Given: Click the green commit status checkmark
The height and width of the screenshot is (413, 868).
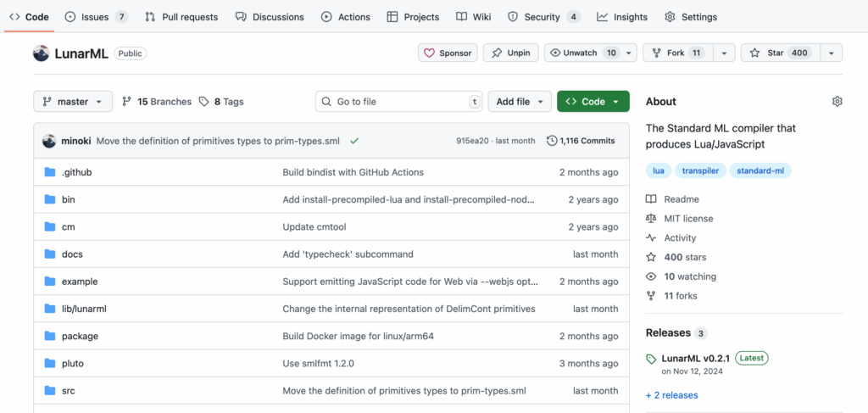Looking at the screenshot, I should click(x=354, y=141).
